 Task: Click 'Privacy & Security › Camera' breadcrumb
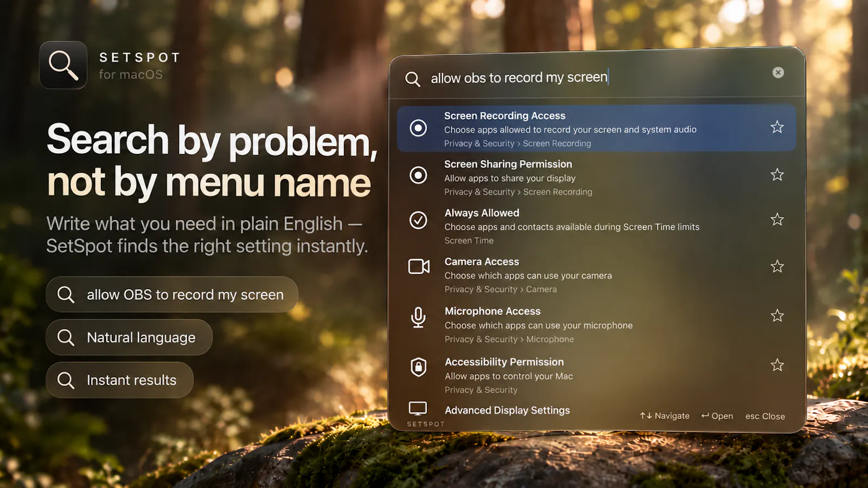click(x=501, y=290)
